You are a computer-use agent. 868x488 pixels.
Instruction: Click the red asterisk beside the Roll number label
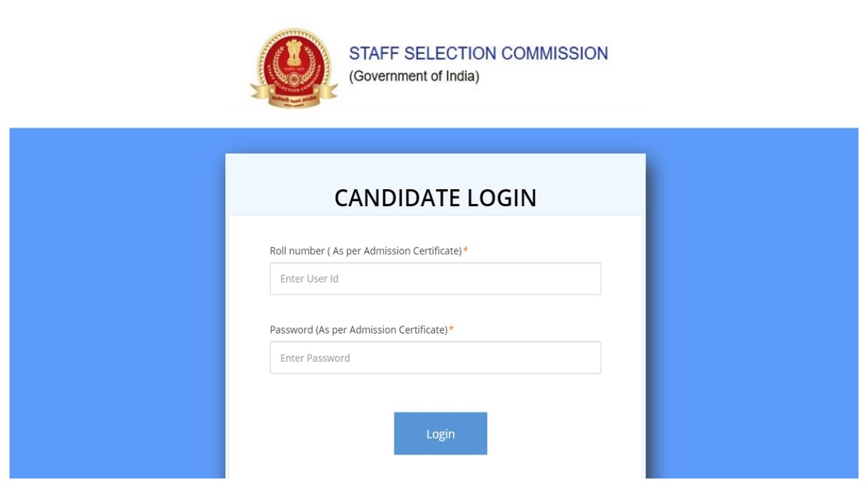pyautogui.click(x=466, y=251)
